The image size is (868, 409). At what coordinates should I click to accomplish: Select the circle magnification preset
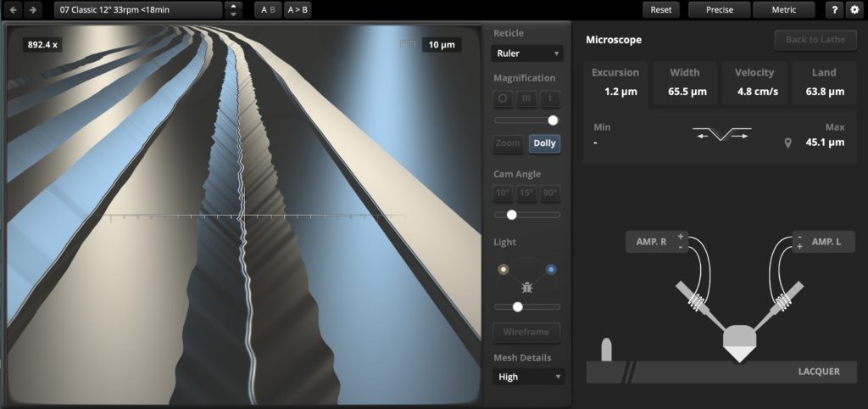503,98
